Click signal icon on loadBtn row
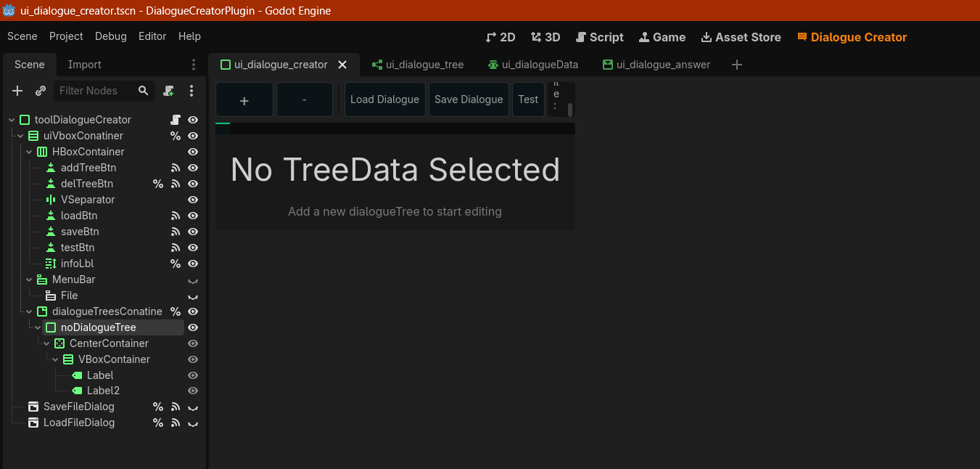Screen dimensions: 980x469 click(175, 216)
